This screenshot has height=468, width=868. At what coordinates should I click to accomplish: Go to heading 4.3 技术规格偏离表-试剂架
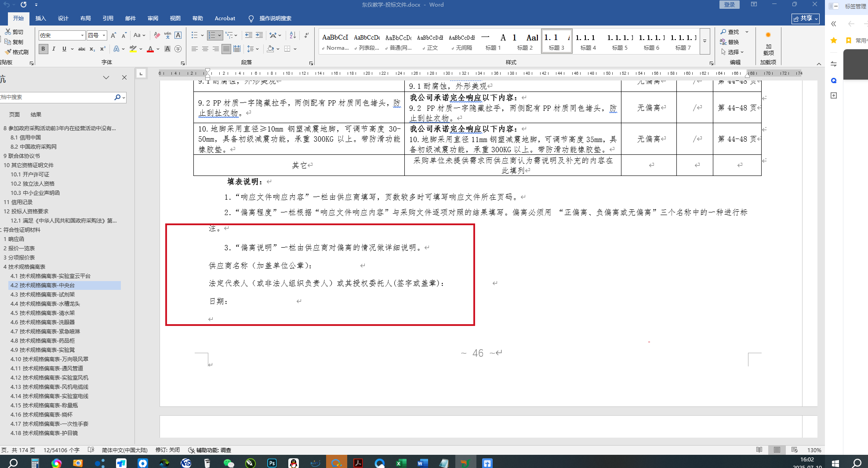pyautogui.click(x=43, y=294)
